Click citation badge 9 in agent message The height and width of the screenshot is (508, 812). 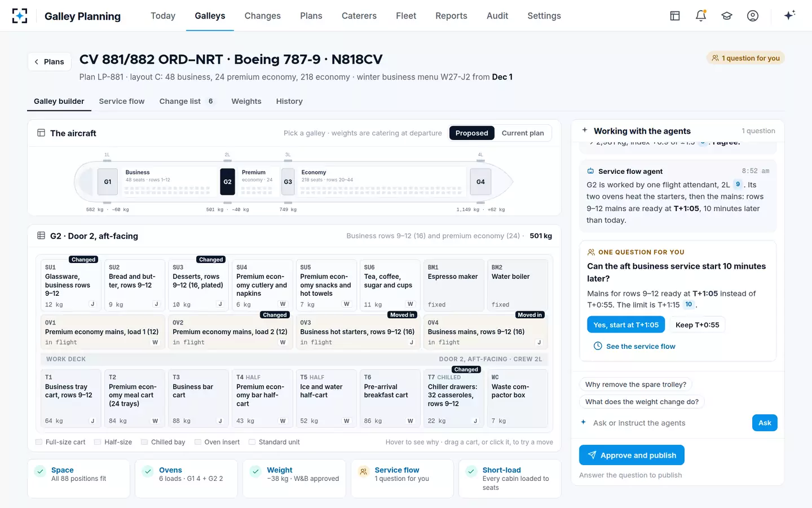click(738, 185)
